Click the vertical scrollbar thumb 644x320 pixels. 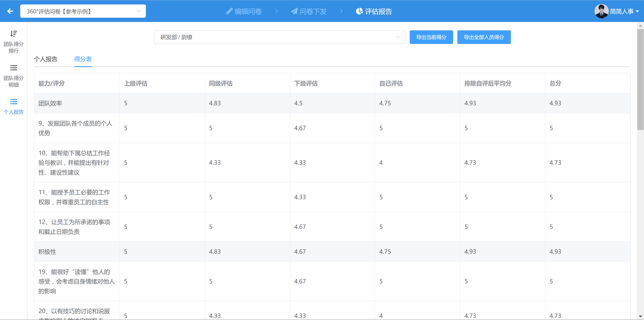tap(640, 79)
